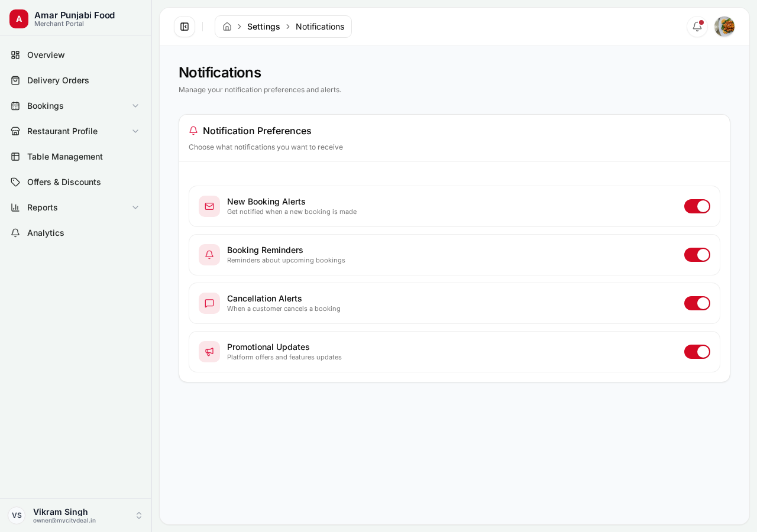Screen dimensions: 757x532
Task: Click the Bookings calendar icon in sidebar
Action: click(x=15, y=106)
